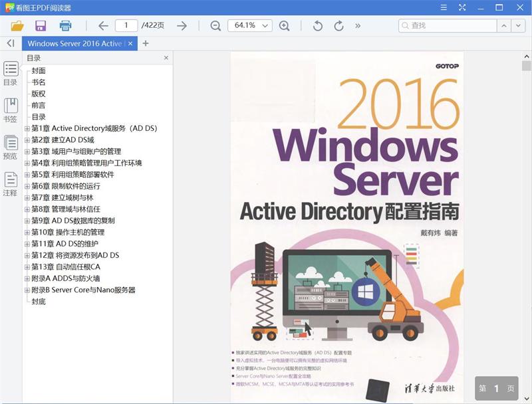Go to next page with the right arrow
Screen dimensions: 532x404
(x=180, y=25)
